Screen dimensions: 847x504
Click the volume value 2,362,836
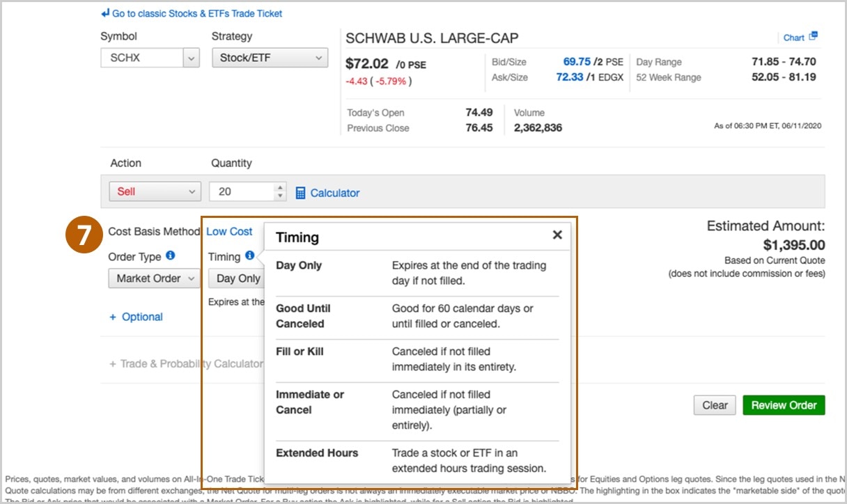538,128
